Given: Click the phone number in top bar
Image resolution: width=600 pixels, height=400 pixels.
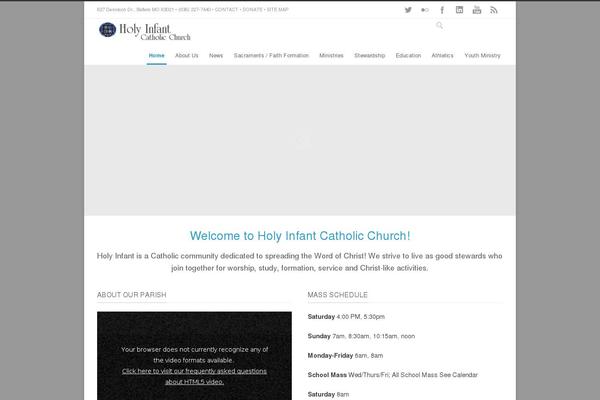Looking at the screenshot, I should (x=194, y=10).
